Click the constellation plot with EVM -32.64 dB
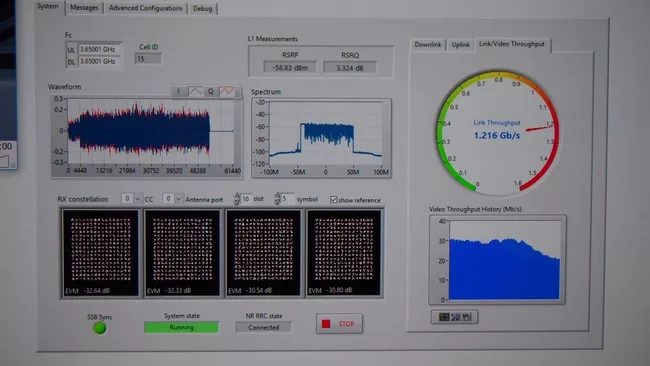Image resolution: width=650 pixels, height=366 pixels. click(101, 253)
